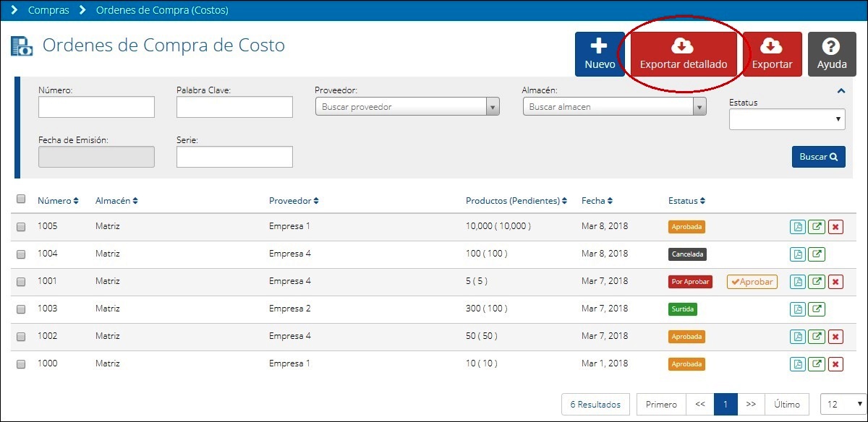This screenshot has width=868, height=422.
Task: Click the PDF icon for order 1003
Action: (x=798, y=309)
